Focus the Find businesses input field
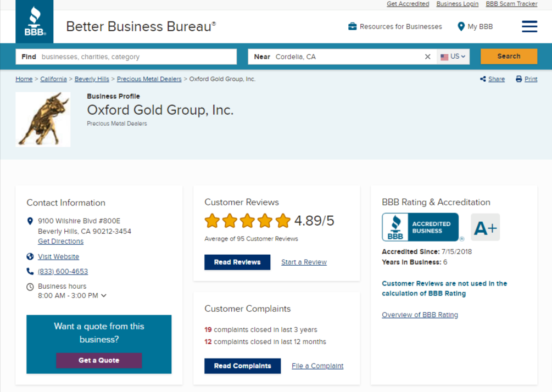Screen dimensions: 552x392 tap(126, 57)
